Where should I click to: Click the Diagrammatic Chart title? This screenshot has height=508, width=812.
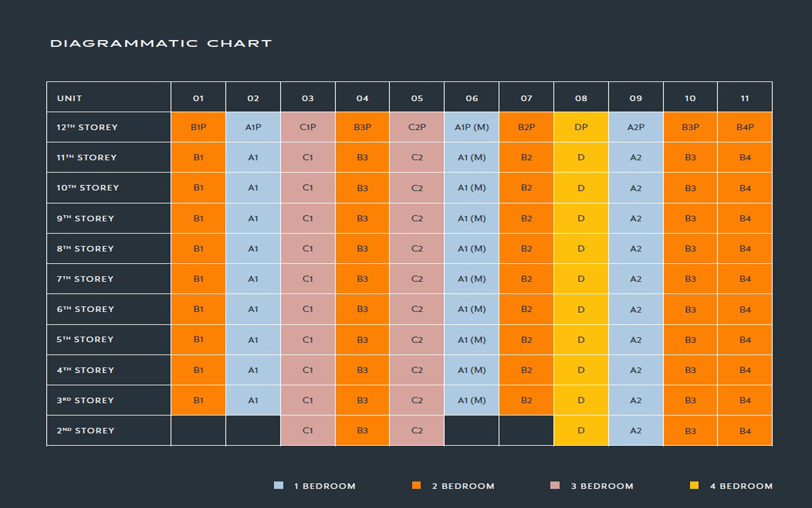161,43
